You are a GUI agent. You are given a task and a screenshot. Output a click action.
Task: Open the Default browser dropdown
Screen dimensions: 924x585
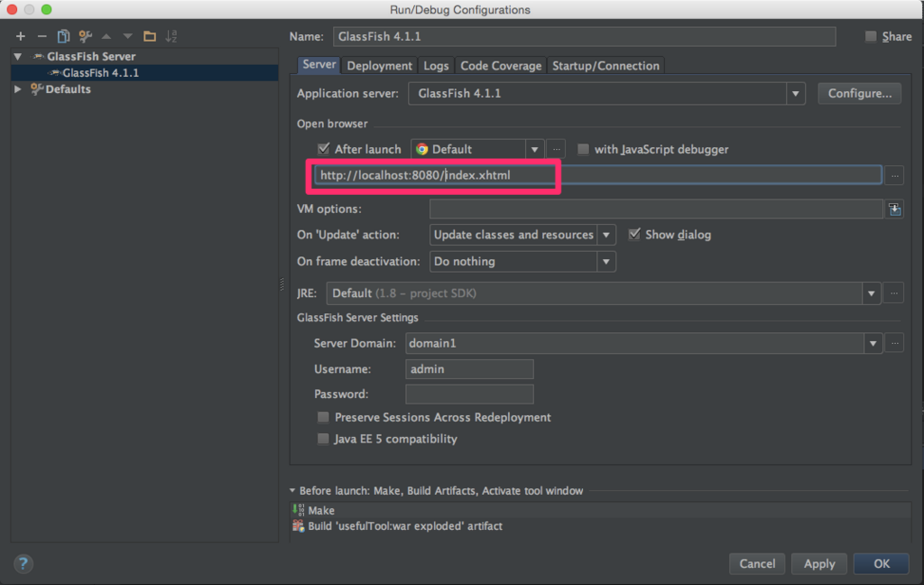(x=534, y=149)
